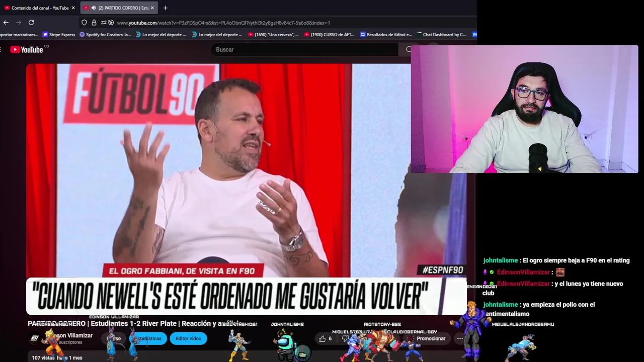Close the 'PARTIDO COPERO' tab
The width and height of the screenshot is (644, 362).
152,8
